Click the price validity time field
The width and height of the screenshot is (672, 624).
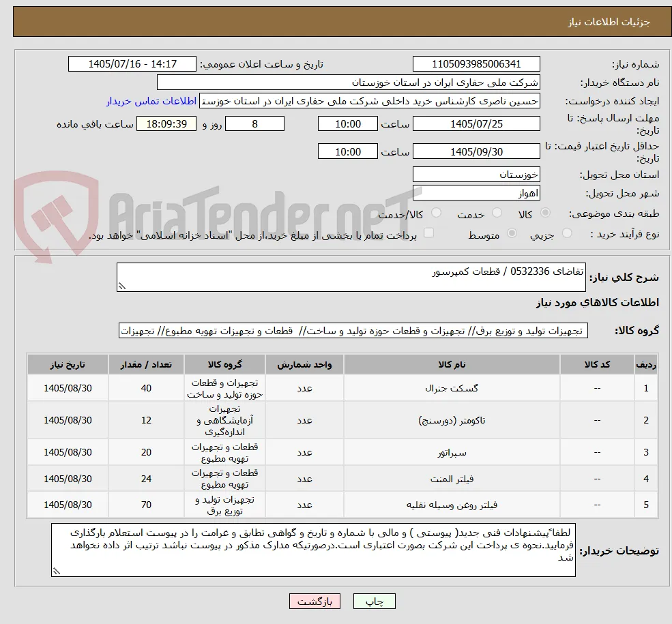point(347,151)
